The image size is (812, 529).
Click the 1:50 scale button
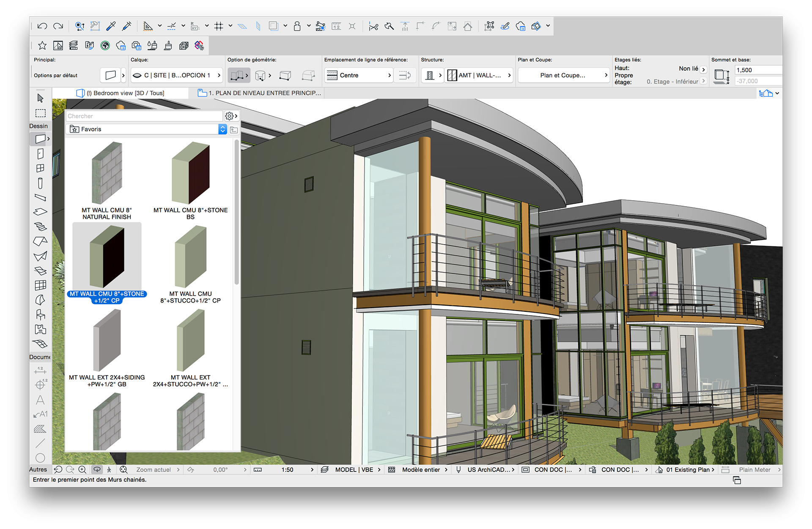(288, 470)
